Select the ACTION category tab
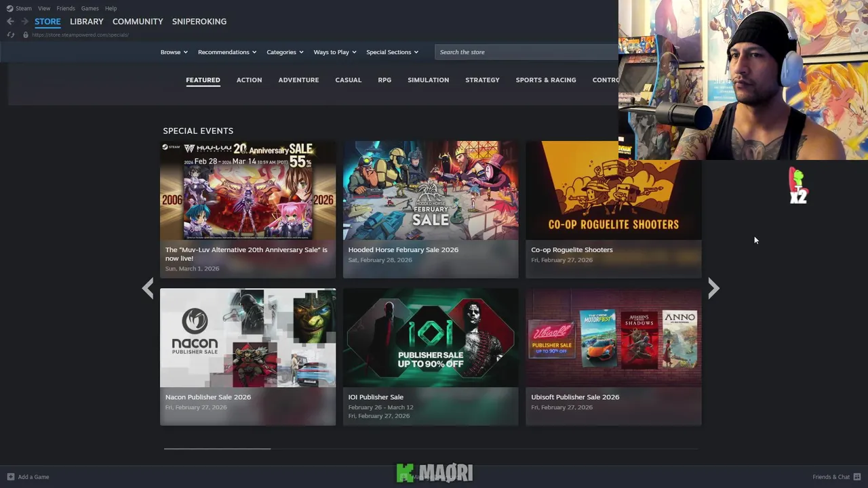868x488 pixels. click(x=249, y=80)
